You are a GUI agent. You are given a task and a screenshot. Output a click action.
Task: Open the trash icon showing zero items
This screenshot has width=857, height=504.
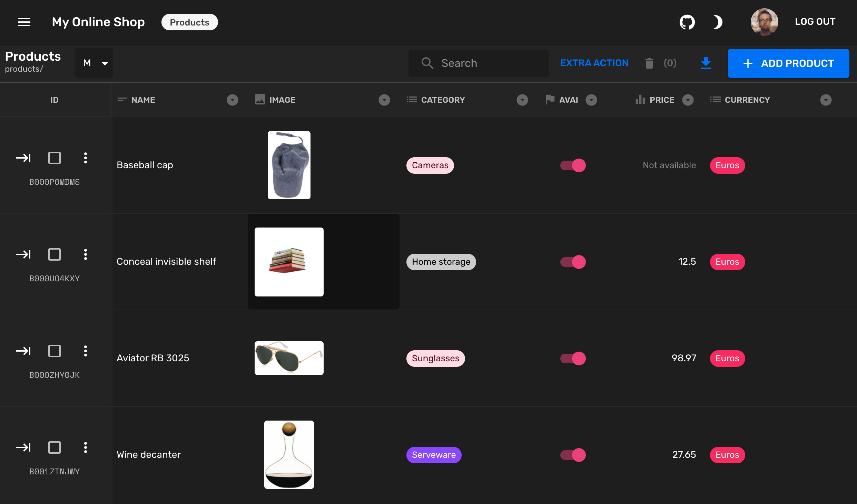point(649,63)
